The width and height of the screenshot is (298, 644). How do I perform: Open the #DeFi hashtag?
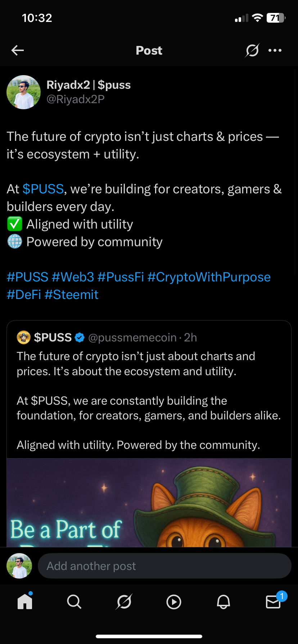(24, 295)
